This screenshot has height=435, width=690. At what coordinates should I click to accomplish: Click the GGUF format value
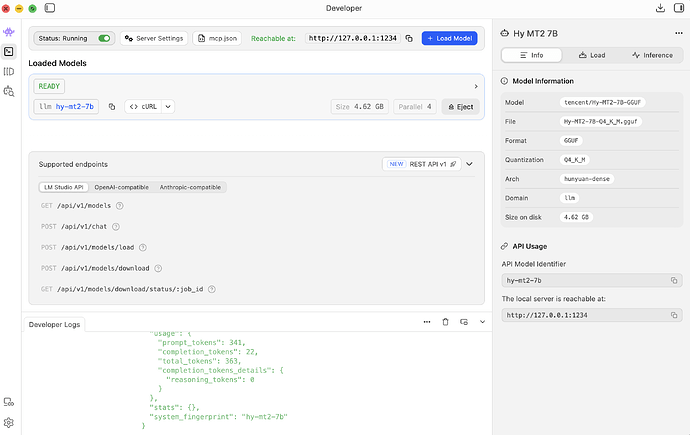coord(571,141)
